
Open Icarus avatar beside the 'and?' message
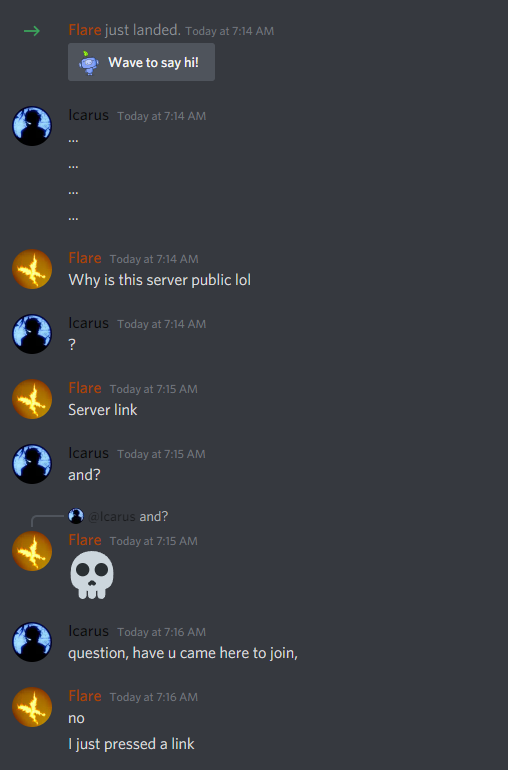pos(32,464)
